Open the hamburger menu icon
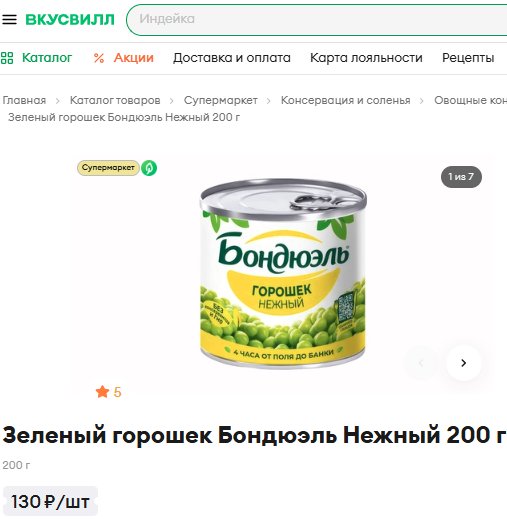Screen dimensions: 507x519 coord(9,19)
